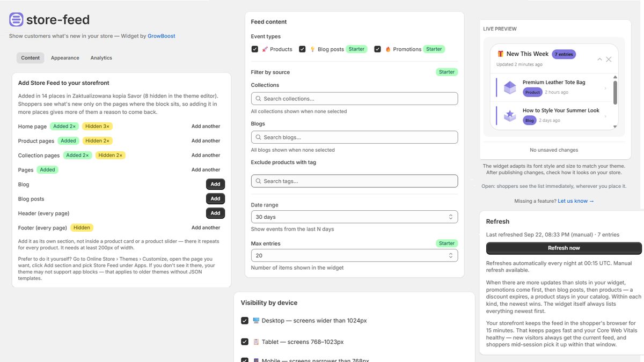This screenshot has width=644, height=362.
Task: Open the Max entries 20 dropdown
Action: click(x=354, y=255)
